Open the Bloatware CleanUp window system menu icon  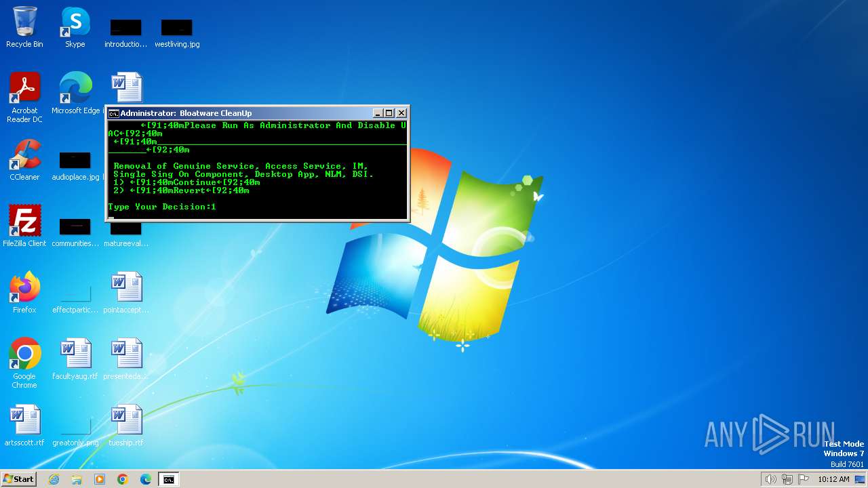tap(113, 113)
